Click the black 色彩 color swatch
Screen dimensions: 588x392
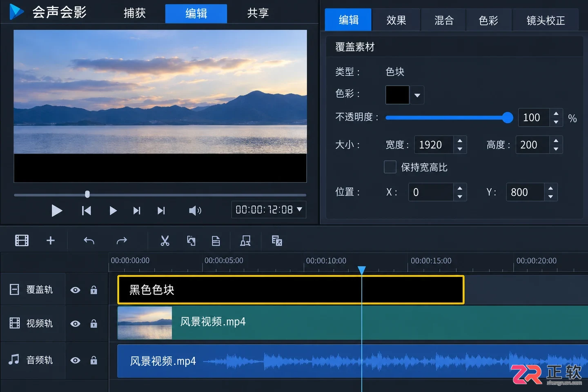[397, 95]
